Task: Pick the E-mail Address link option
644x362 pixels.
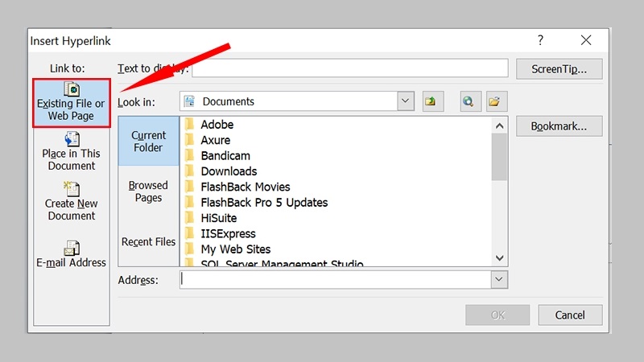Action: 71,254
